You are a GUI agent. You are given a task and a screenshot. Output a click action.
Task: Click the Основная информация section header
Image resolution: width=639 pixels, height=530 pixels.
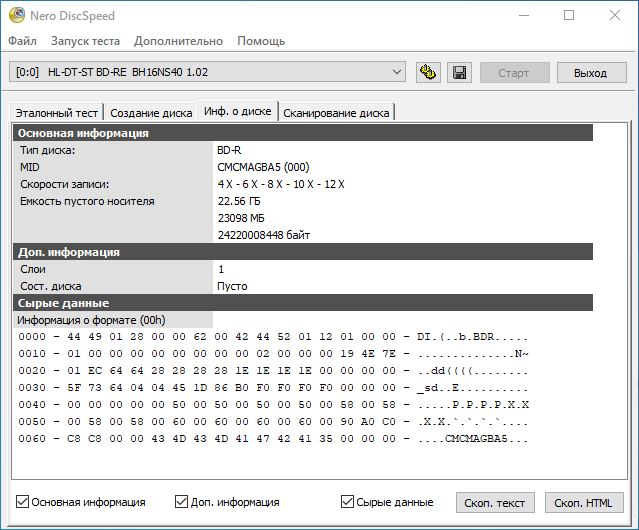[x=303, y=133]
